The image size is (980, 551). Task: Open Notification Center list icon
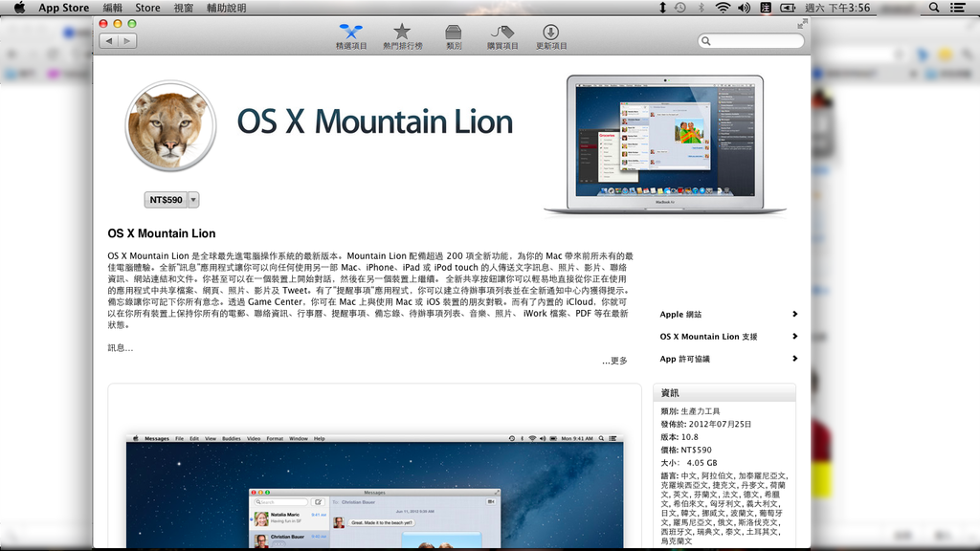point(957,8)
